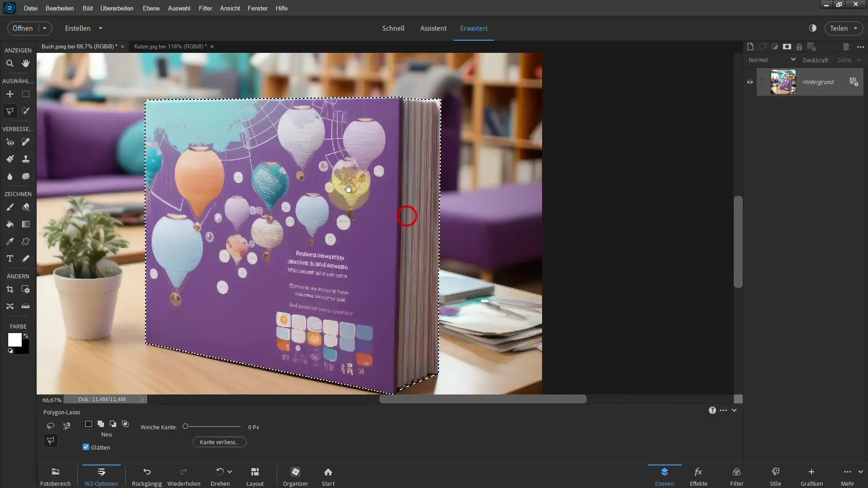The height and width of the screenshot is (488, 868).
Task: Choose the Add to selection mode
Action: point(101,424)
